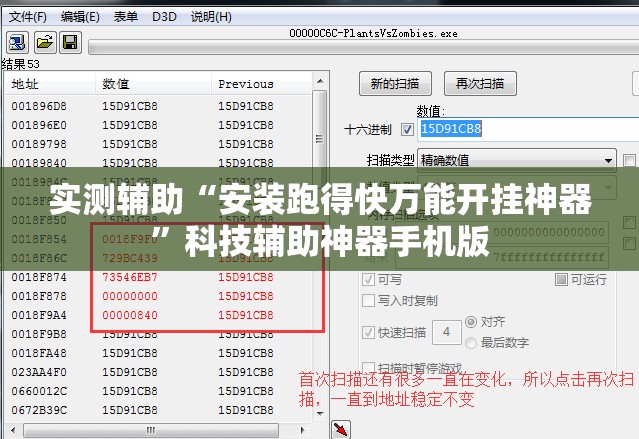
Task: Open the process selector icon
Action: [x=17, y=42]
